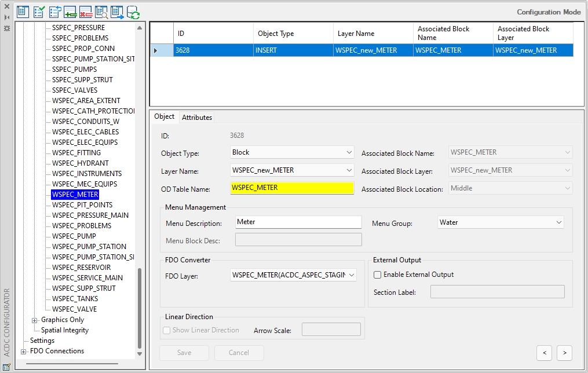Click the checklist with green checkmark icon
588x373 pixels.
(x=39, y=12)
